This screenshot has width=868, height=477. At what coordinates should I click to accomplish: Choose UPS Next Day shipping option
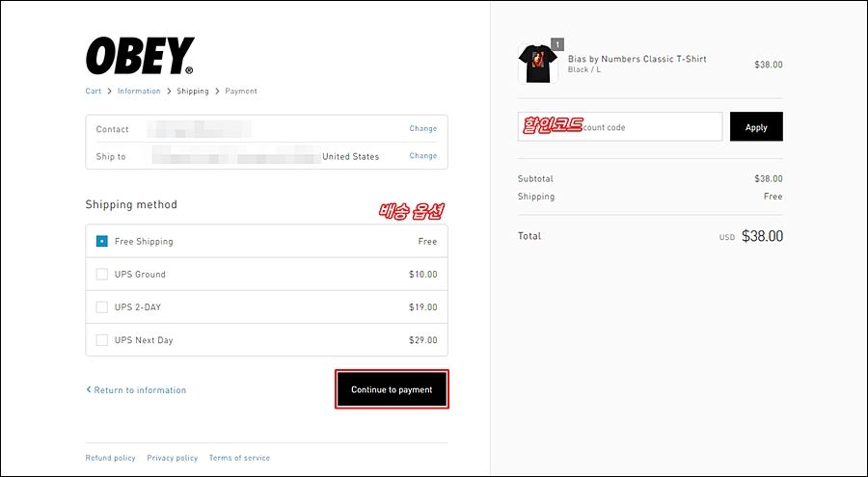[102, 340]
